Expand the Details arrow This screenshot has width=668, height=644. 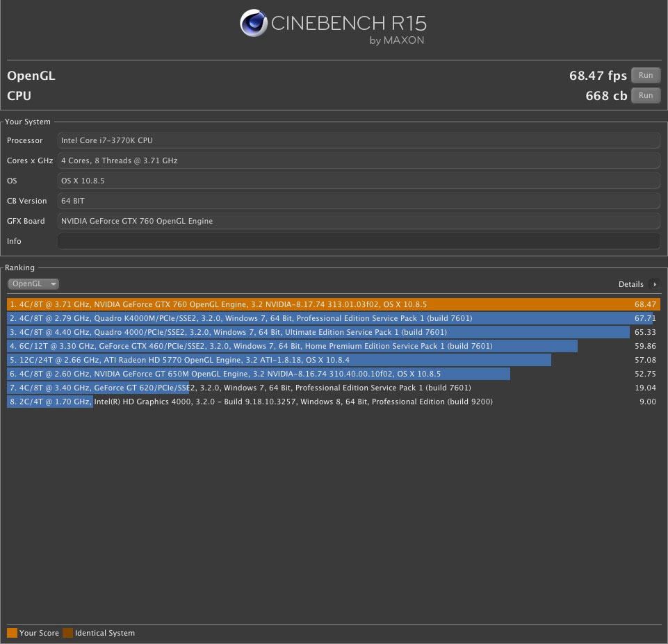(x=654, y=284)
